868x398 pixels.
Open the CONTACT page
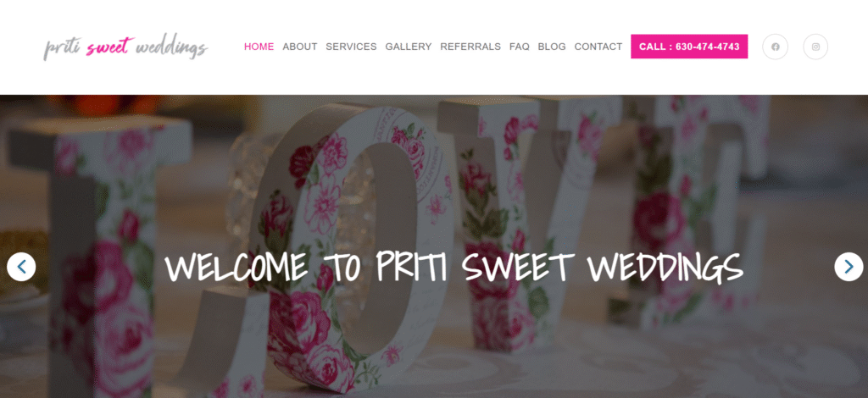coord(598,47)
